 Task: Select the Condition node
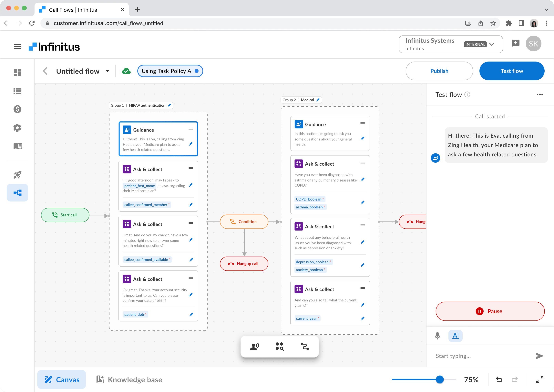point(244,222)
